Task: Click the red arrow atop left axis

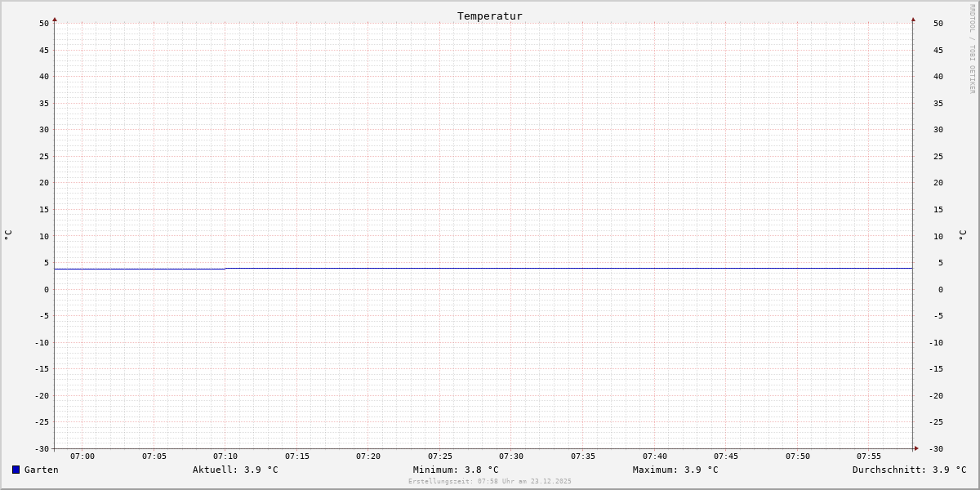Action: tap(55, 19)
